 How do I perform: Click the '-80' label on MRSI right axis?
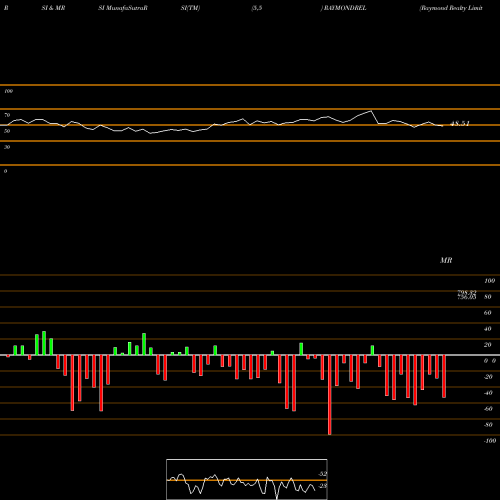(488, 425)
